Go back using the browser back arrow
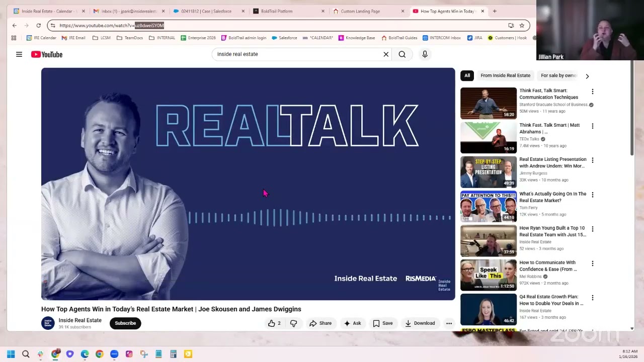This screenshot has height=362, width=644. (x=15, y=25)
